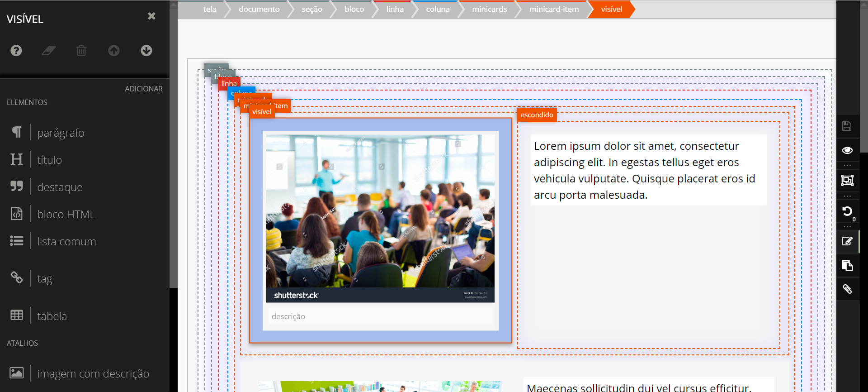Go to linha breadcrumb
The height and width of the screenshot is (392, 868).
coord(395,9)
